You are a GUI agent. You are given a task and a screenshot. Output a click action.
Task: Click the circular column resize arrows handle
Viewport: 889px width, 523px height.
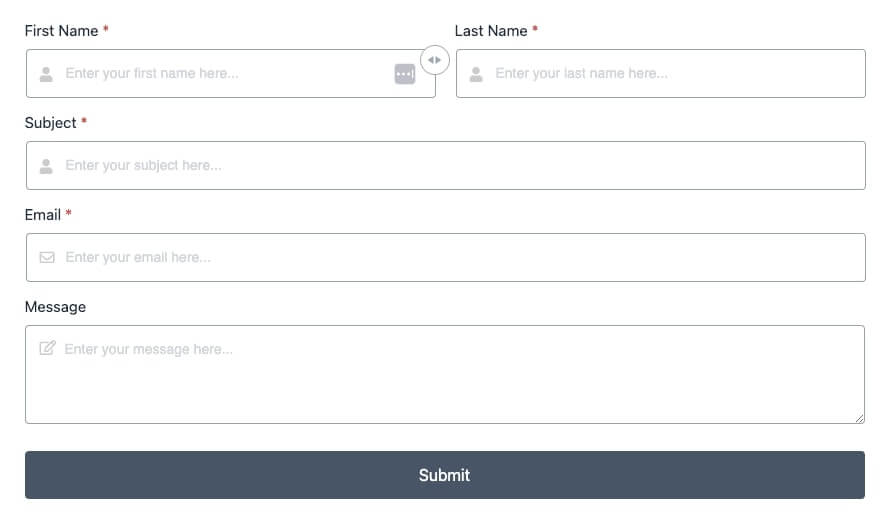(x=435, y=60)
